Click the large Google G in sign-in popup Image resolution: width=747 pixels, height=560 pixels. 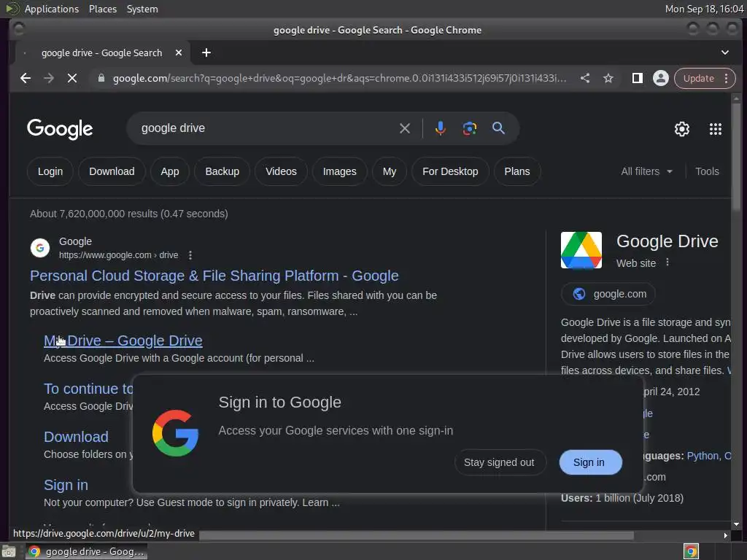coord(175,433)
